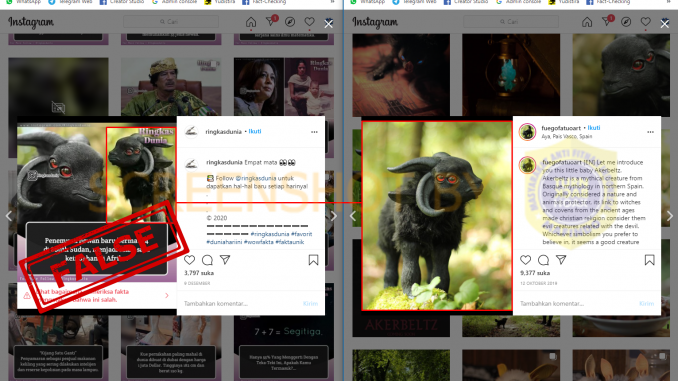Go to next post arrow in left window
Viewport: 678px width, 381px height.
[x=333, y=216]
